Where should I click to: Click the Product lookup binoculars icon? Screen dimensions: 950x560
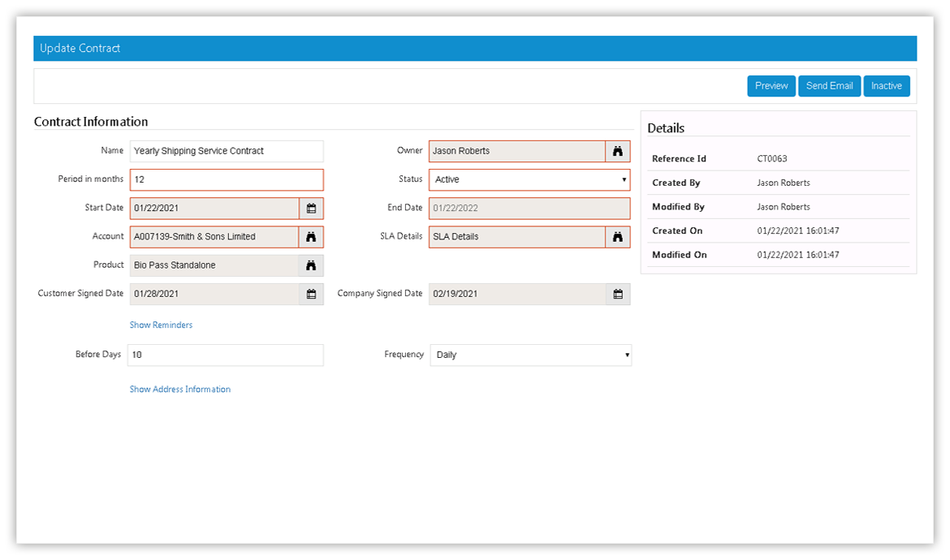click(311, 265)
